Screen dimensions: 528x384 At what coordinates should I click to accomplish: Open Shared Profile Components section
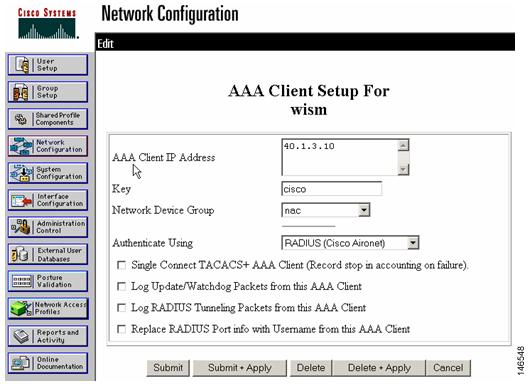tap(48, 119)
